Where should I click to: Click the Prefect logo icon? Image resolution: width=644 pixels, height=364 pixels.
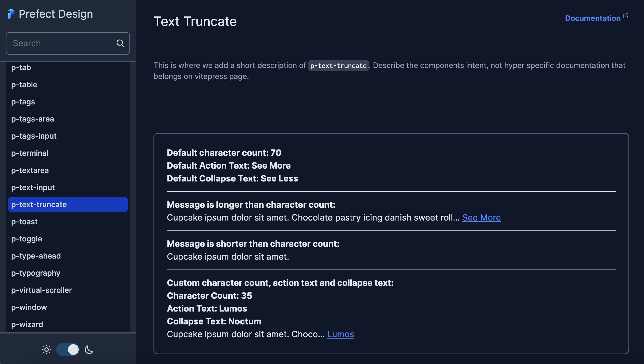pos(11,14)
